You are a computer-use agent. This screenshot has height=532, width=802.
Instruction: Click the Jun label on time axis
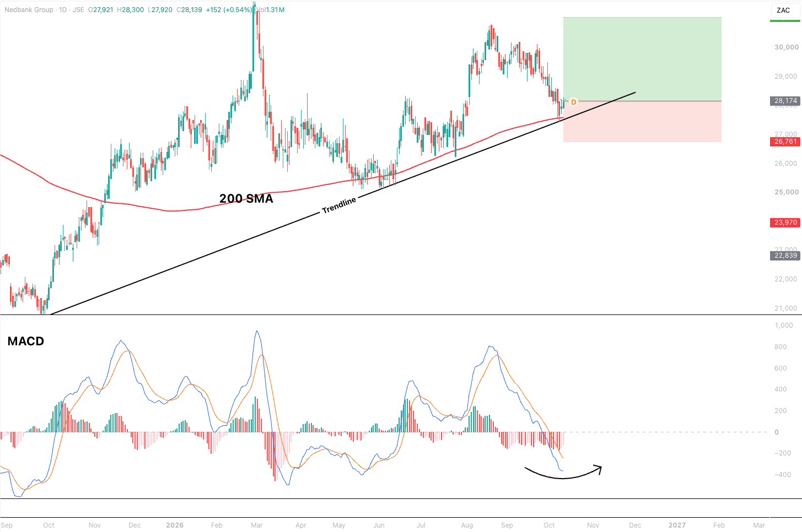(x=379, y=525)
